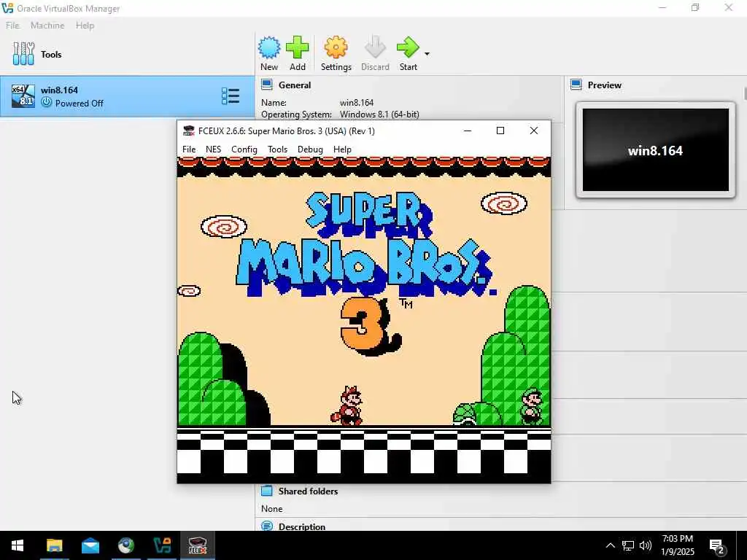Open FCEUX NES menu
Screen dimensions: 747x560
pyautogui.click(x=214, y=149)
